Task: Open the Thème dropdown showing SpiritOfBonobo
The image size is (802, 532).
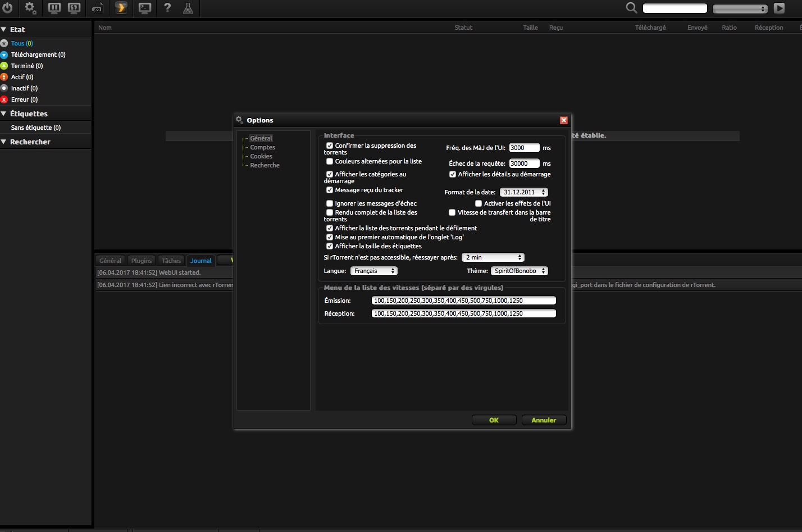Action: coord(520,271)
